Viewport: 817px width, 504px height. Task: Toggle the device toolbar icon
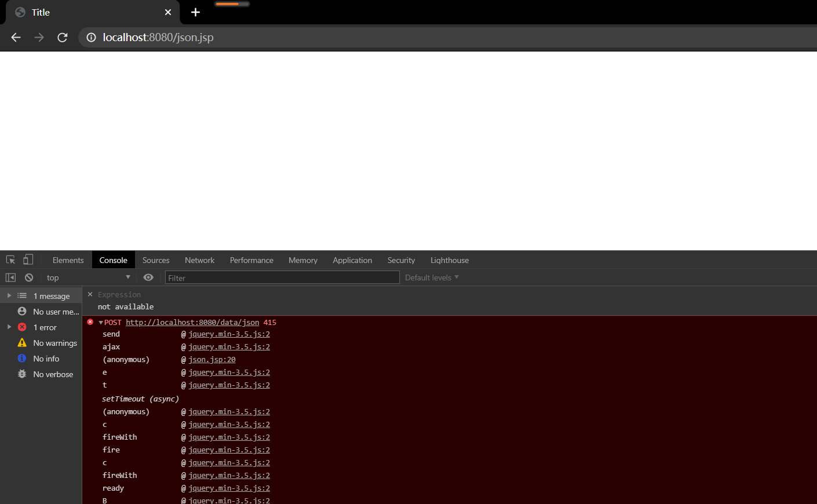coord(28,260)
